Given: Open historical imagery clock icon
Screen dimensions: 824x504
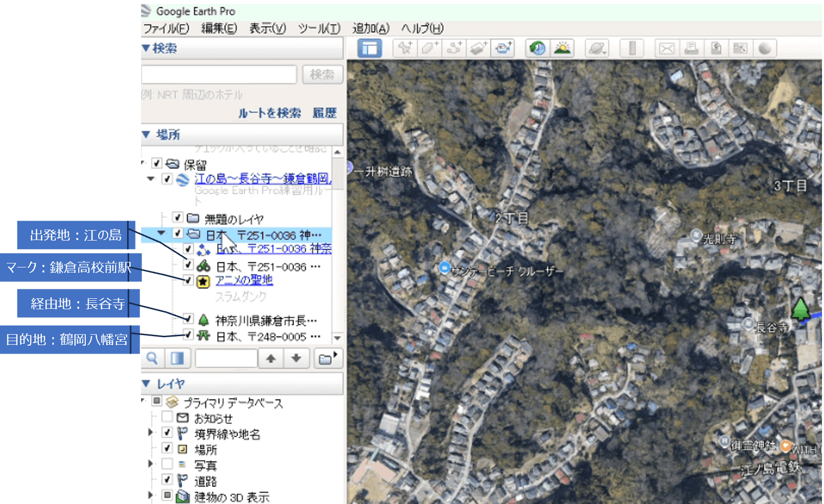Looking at the screenshot, I should click(x=537, y=48).
